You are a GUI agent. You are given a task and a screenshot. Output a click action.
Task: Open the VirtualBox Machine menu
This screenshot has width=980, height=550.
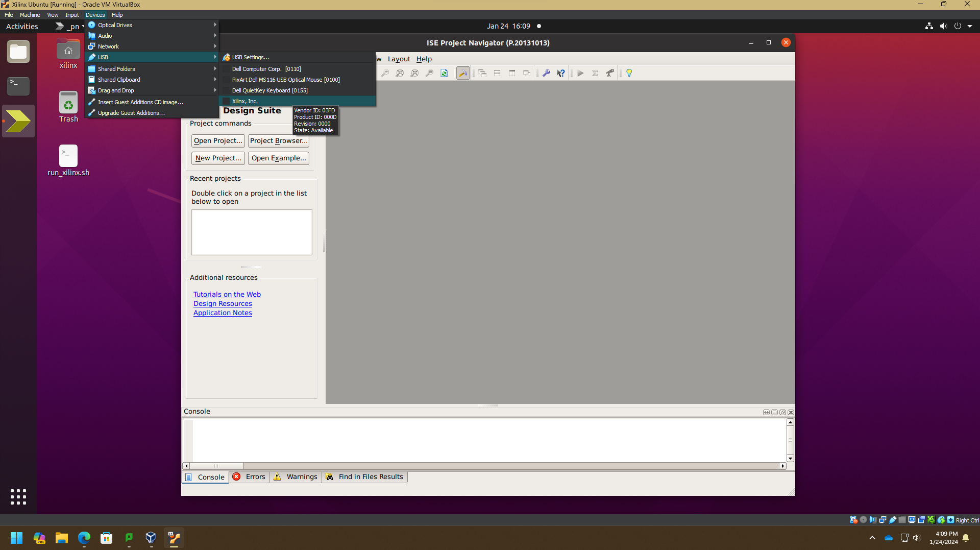tap(30, 15)
